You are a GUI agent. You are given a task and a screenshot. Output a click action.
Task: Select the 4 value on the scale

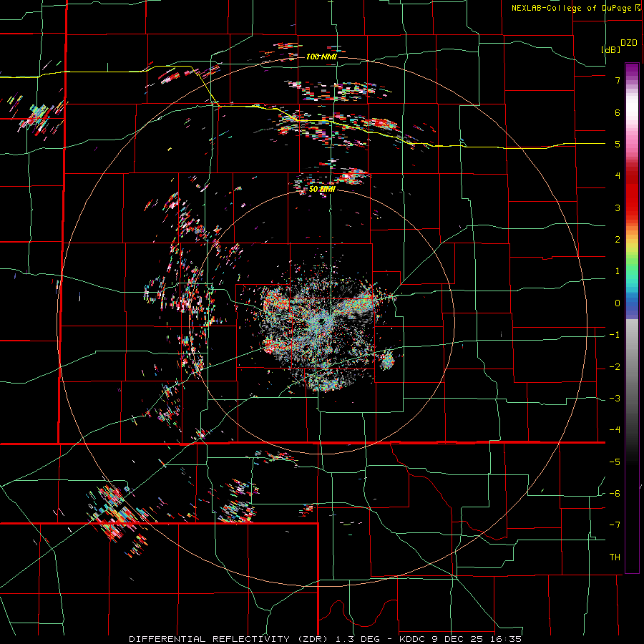coord(618,176)
